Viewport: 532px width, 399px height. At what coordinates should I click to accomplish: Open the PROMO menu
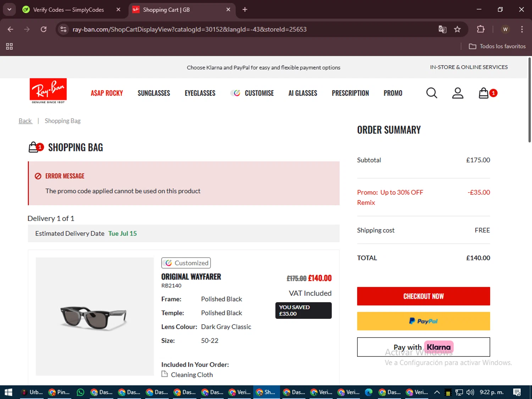(x=393, y=93)
